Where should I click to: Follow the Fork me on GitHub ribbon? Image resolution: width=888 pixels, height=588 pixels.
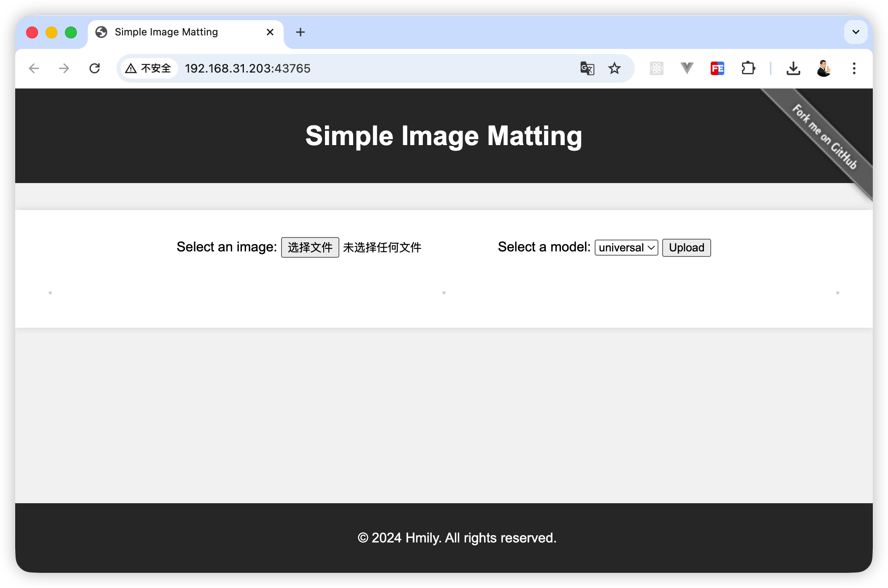tap(825, 137)
